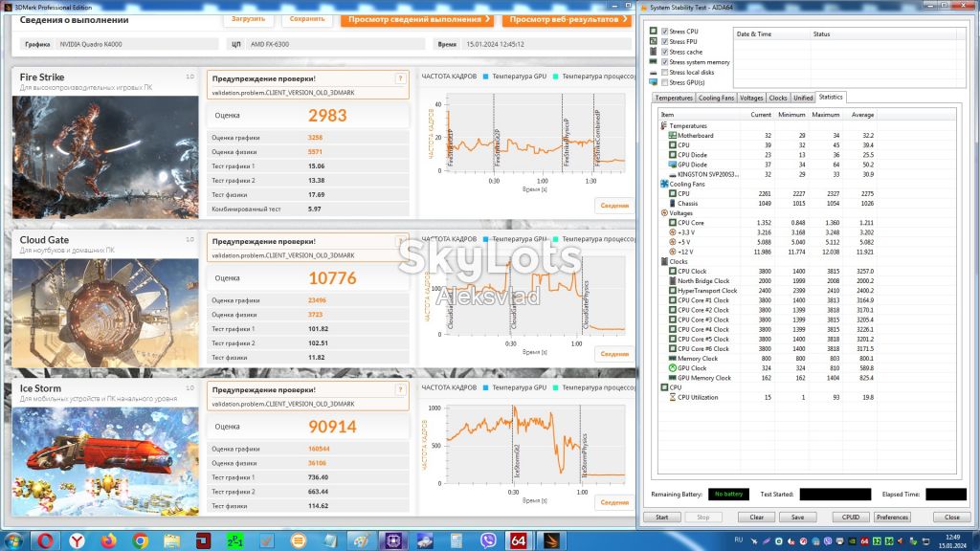
Task: Click the taskbar clock showing 12:49
Action: (x=951, y=541)
